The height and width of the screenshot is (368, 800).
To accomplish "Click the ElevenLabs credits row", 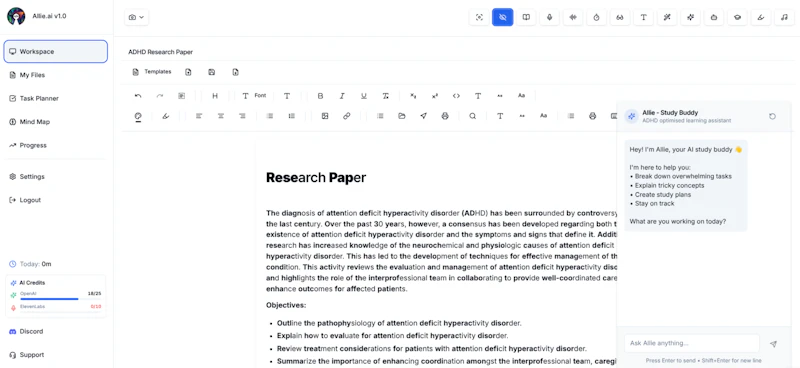I will click(x=56, y=307).
